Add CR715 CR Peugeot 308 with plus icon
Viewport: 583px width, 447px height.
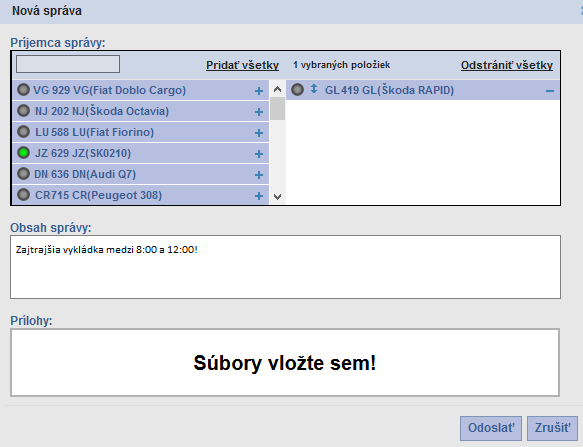coord(259,196)
